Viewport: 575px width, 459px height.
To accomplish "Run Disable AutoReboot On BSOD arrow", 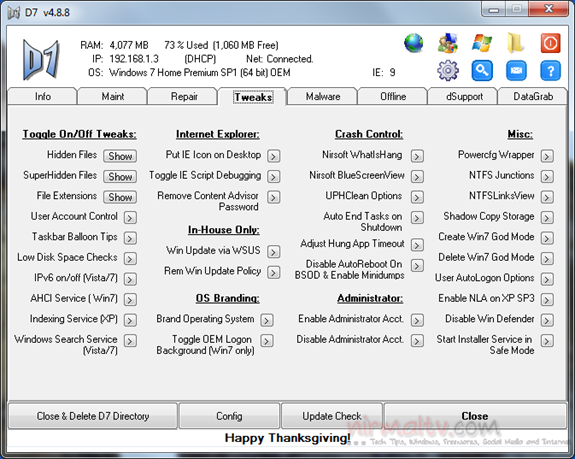I will tap(417, 265).
